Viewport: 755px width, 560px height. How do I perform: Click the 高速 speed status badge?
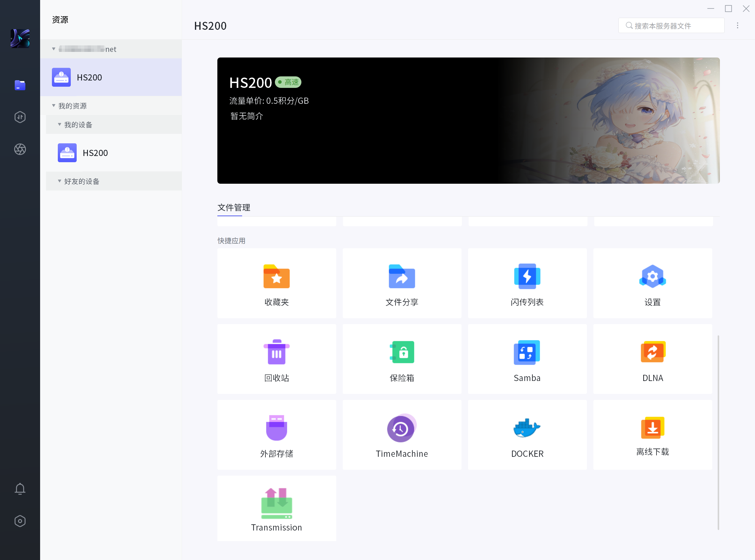[x=288, y=82]
